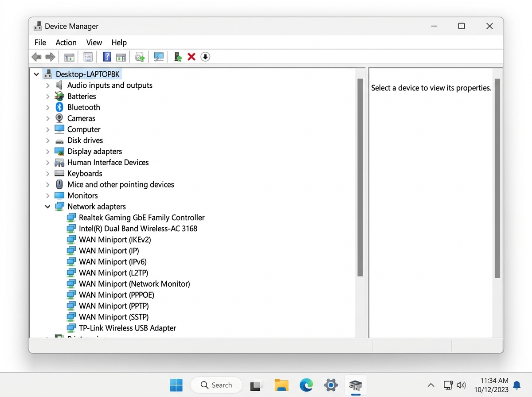Open the Windows Start button
Image resolution: width=532 pixels, height=397 pixels.
pos(176,385)
